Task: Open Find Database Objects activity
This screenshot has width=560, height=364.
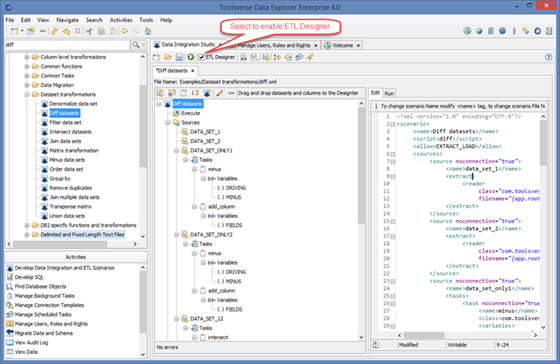Action: tap(40, 286)
